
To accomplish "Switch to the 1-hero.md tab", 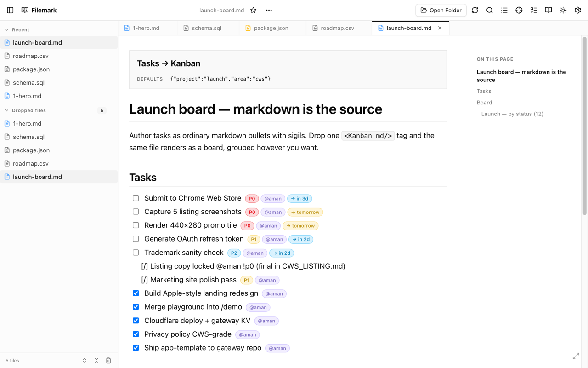I will pyautogui.click(x=147, y=28).
